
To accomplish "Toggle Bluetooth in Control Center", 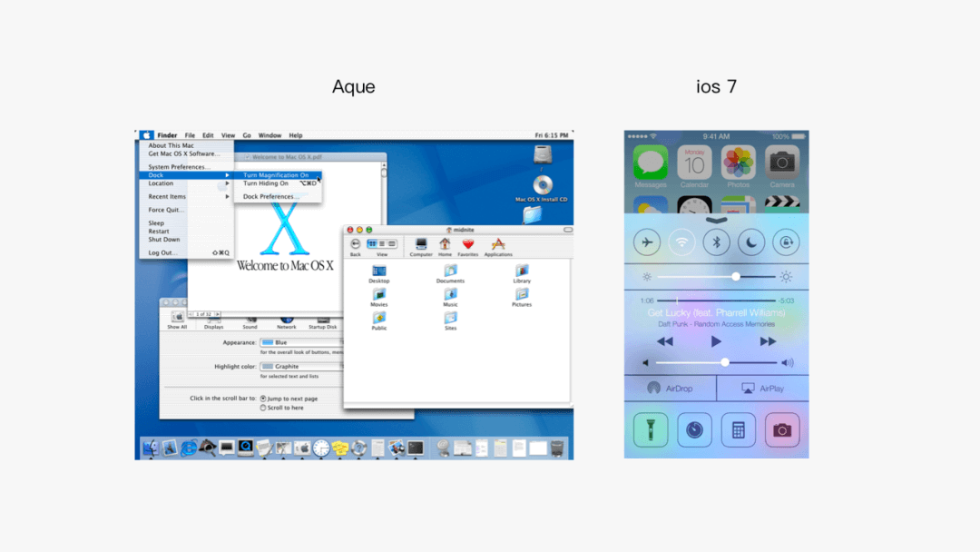I will pyautogui.click(x=716, y=242).
